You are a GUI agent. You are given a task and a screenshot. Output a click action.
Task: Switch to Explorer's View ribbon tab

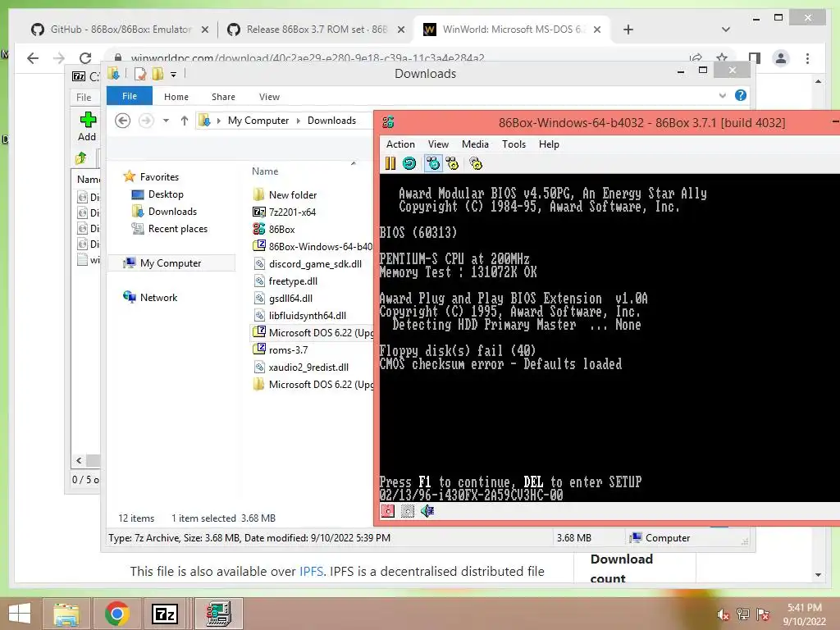click(269, 97)
